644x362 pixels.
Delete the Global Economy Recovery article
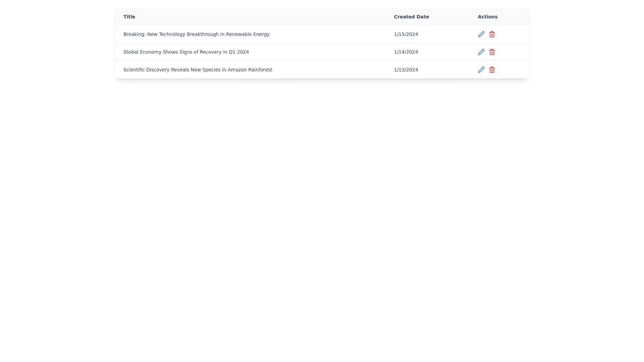492,52
